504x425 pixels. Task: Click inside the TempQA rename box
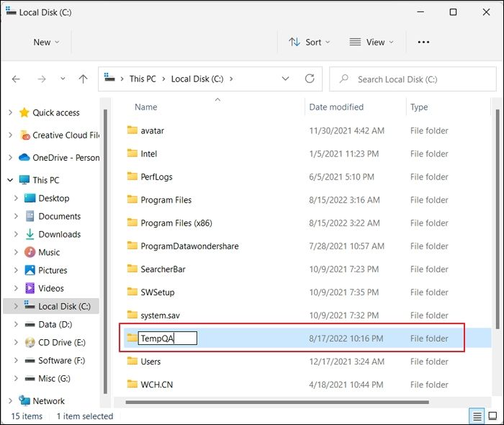tap(168, 339)
